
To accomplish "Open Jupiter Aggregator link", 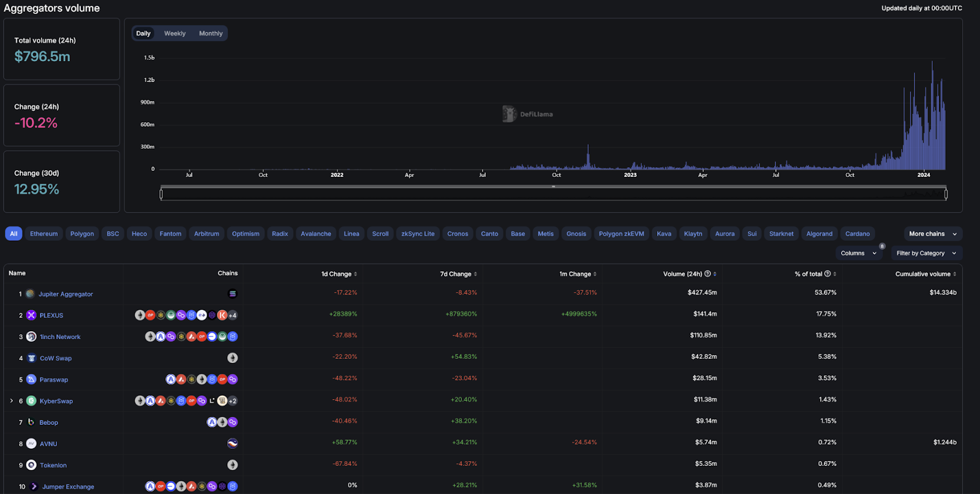I will (66, 294).
